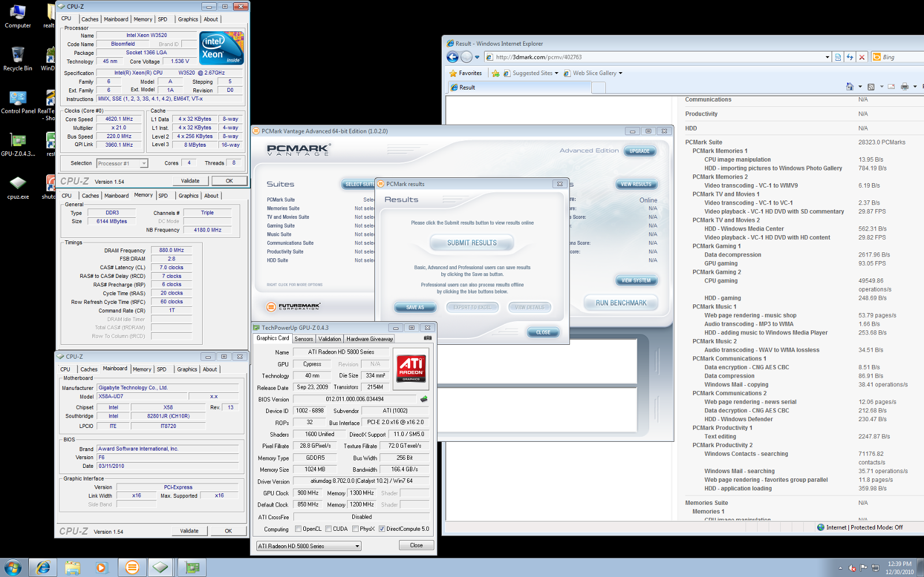Open the Suggested Sites dropdown arrow
This screenshot has width=924, height=577.
(x=557, y=73)
